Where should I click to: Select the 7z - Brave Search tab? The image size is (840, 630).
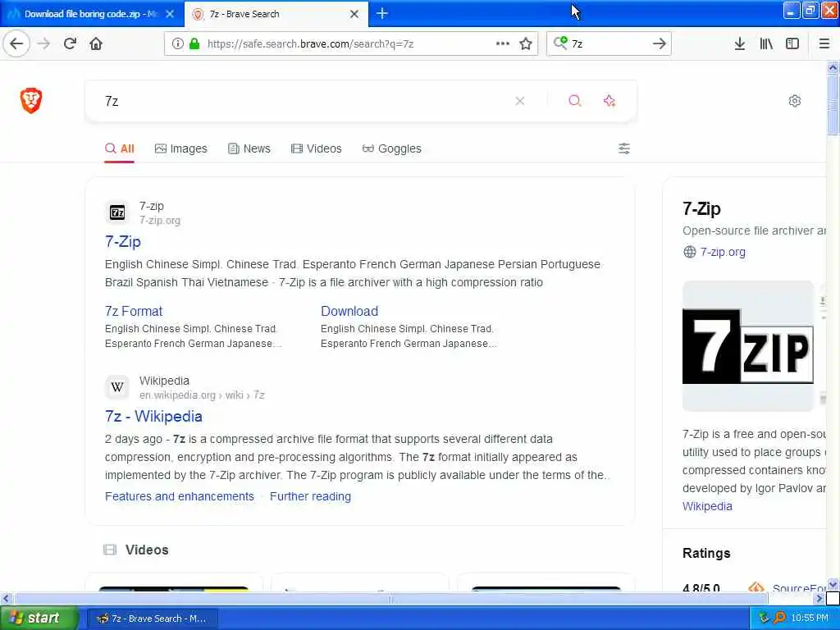click(x=276, y=14)
